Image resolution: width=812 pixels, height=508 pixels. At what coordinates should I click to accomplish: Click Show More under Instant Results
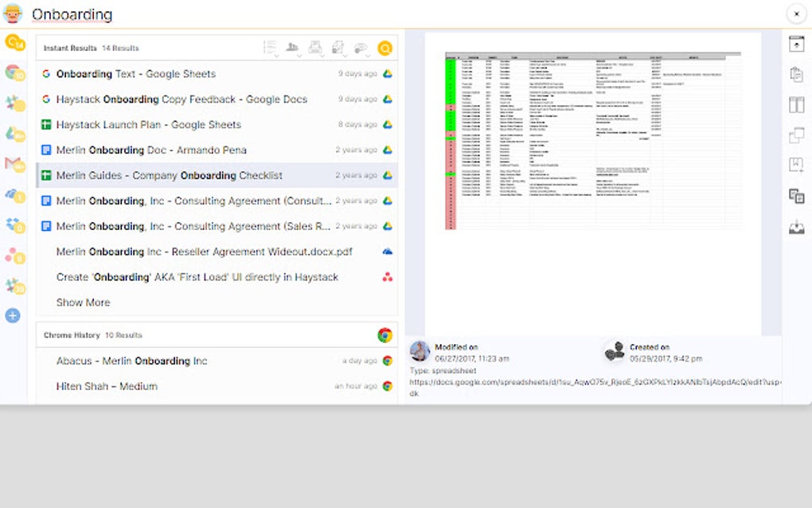point(83,303)
